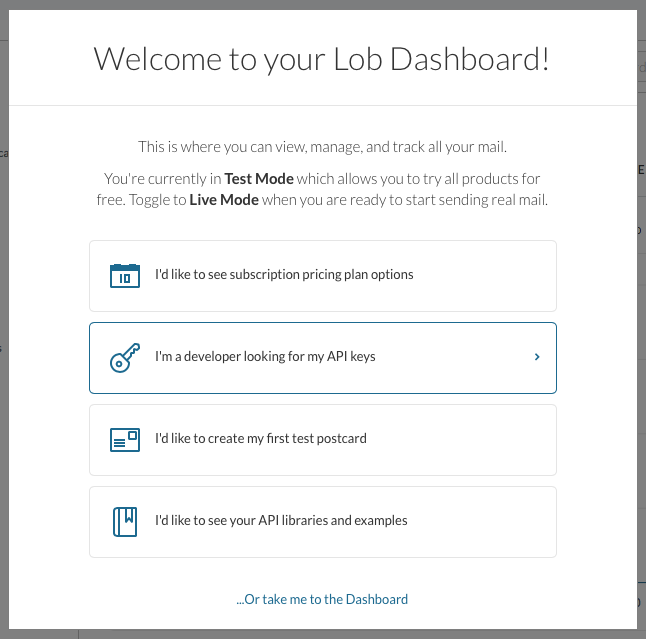Click the "Welcome to your Lob Dashboard!" heading
This screenshot has height=639, width=646.
(x=321, y=60)
